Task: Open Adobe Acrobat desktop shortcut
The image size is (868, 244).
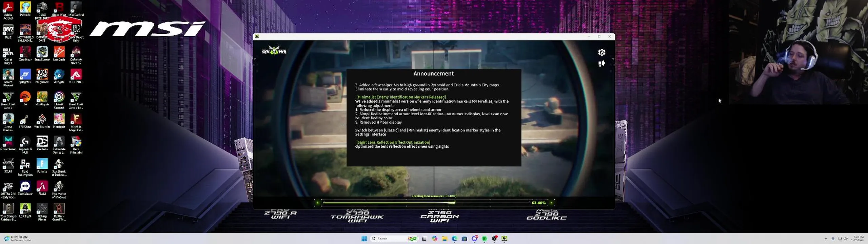Action: pos(8,10)
